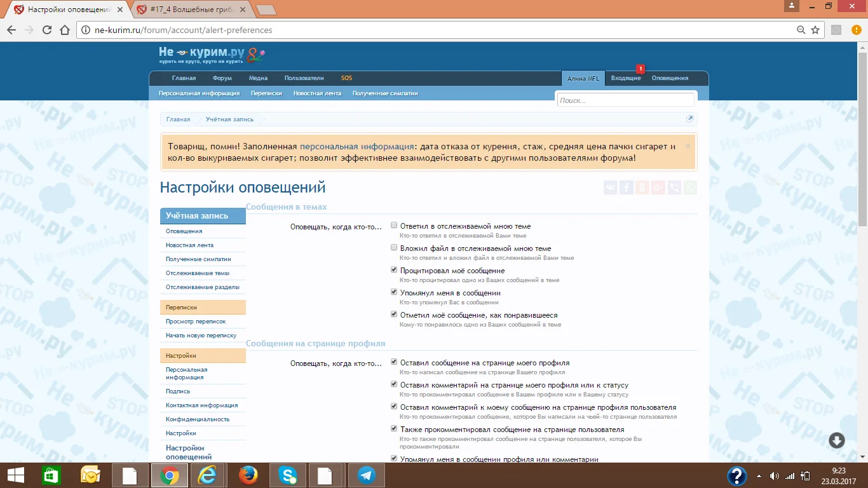The height and width of the screenshot is (488, 868).
Task: Open the Главная navigation tab
Action: [x=184, y=78]
